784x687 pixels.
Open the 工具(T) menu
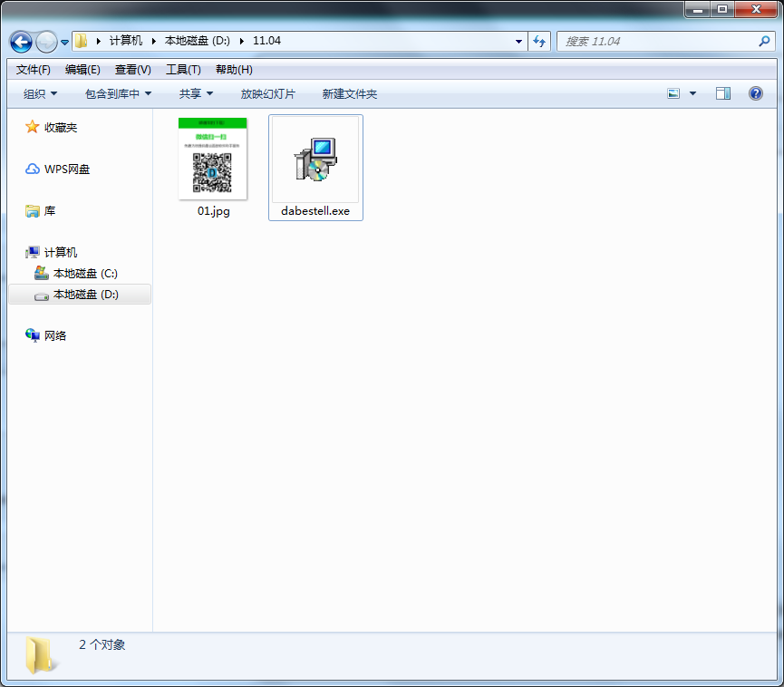183,70
